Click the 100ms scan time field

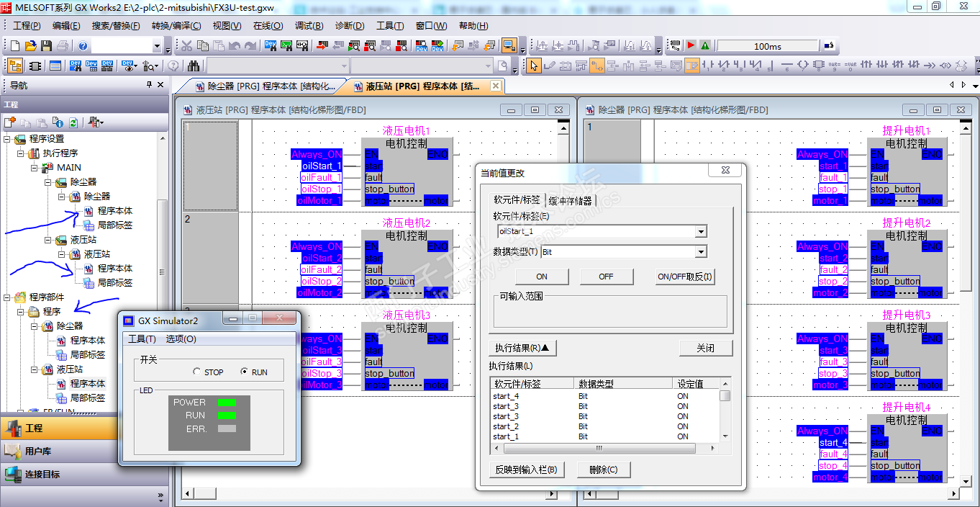[767, 46]
